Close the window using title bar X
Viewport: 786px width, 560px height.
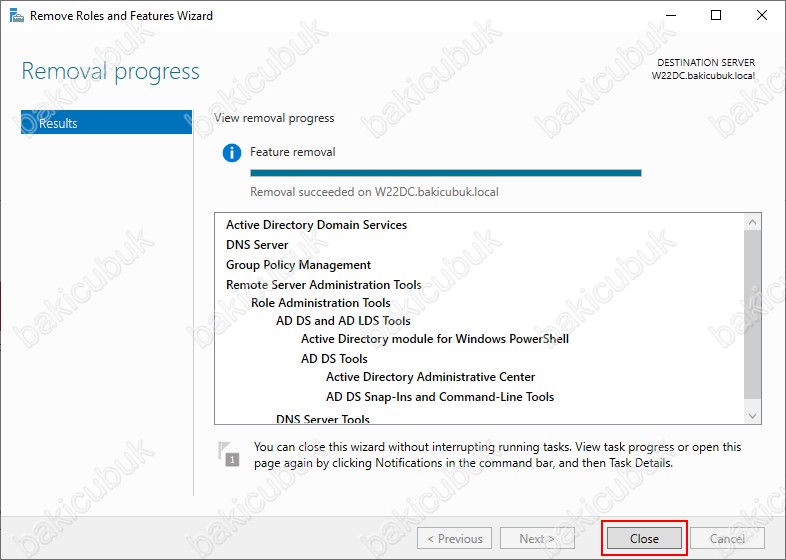coord(761,16)
